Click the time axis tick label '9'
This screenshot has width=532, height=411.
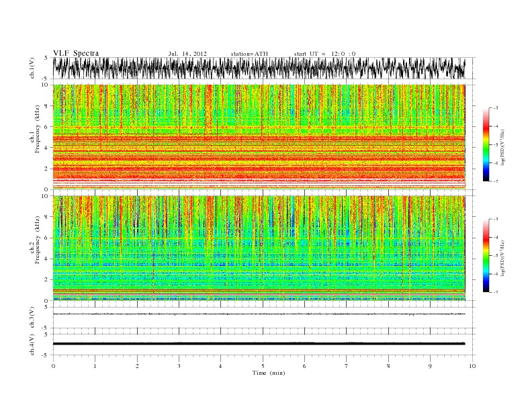(430, 366)
